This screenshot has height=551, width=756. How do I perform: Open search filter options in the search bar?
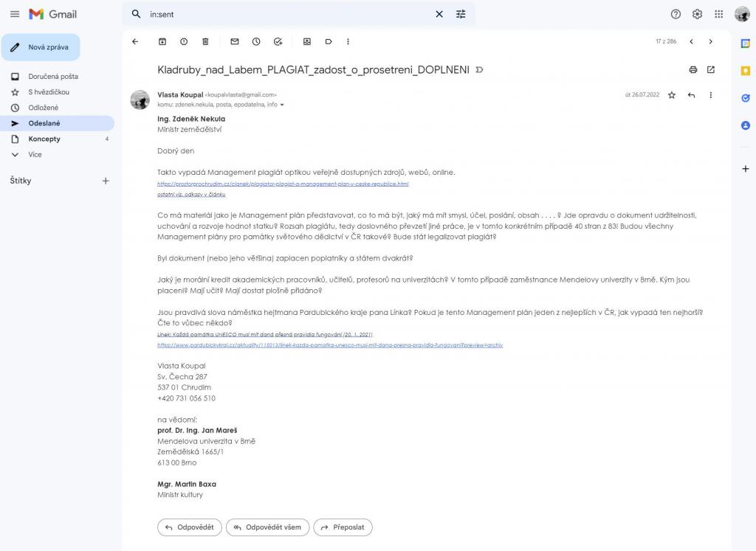point(461,14)
